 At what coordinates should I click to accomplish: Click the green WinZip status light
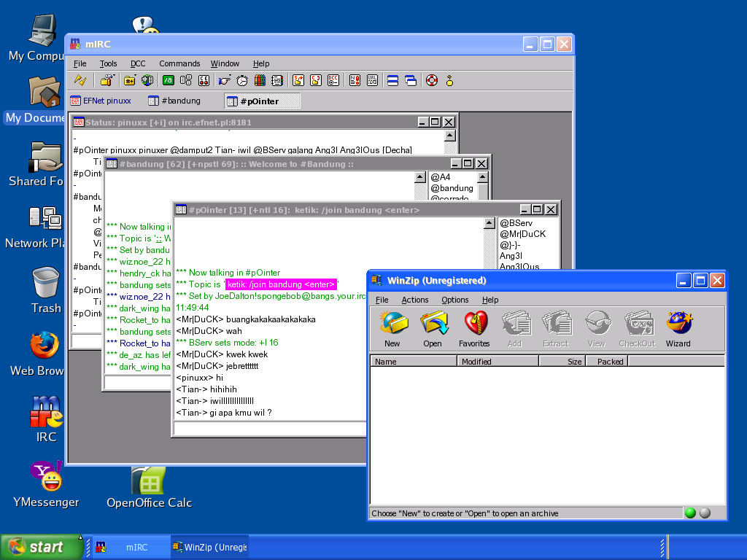point(690,513)
